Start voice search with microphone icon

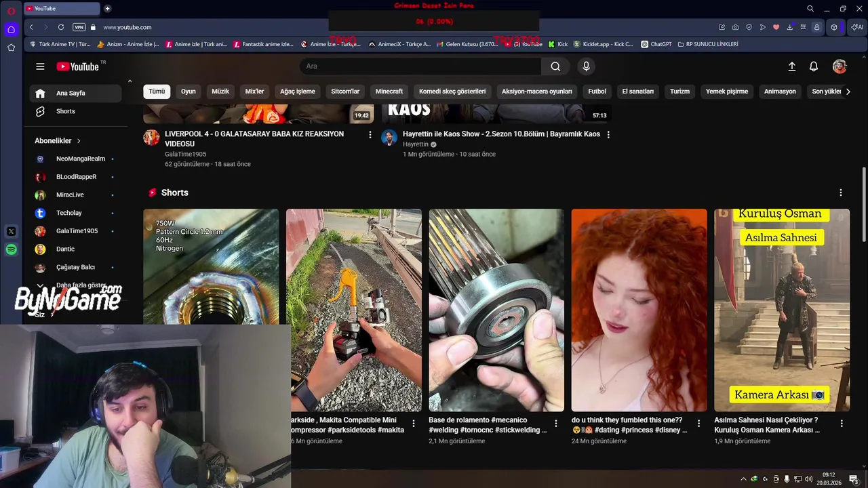click(587, 66)
